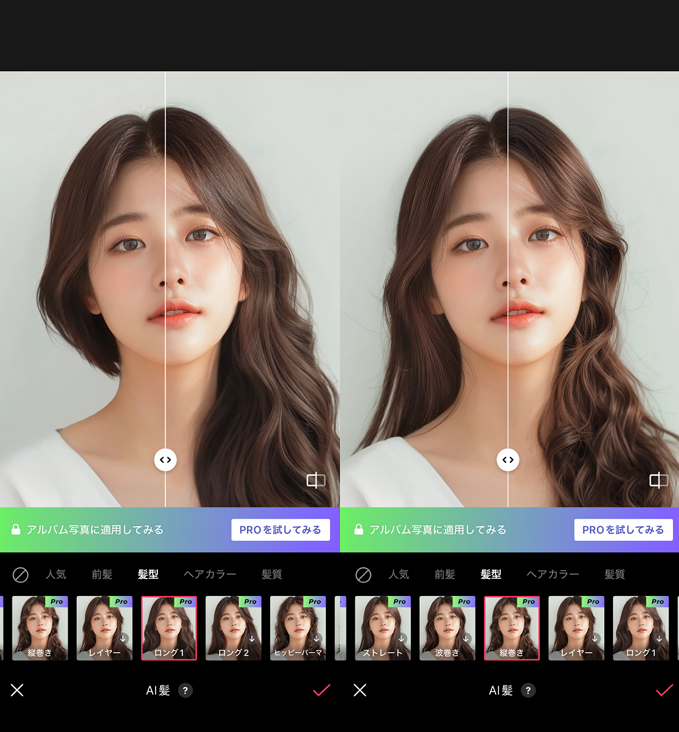Select ロング2 hairstyle thumbnail in left screen
This screenshot has width=679, height=732.
(233, 628)
